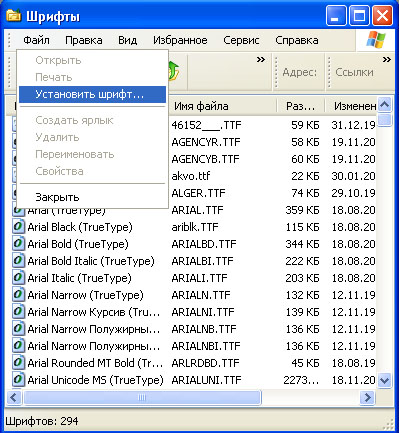
Task: Click the vertical scrollbar thumb
Action: [385, 120]
